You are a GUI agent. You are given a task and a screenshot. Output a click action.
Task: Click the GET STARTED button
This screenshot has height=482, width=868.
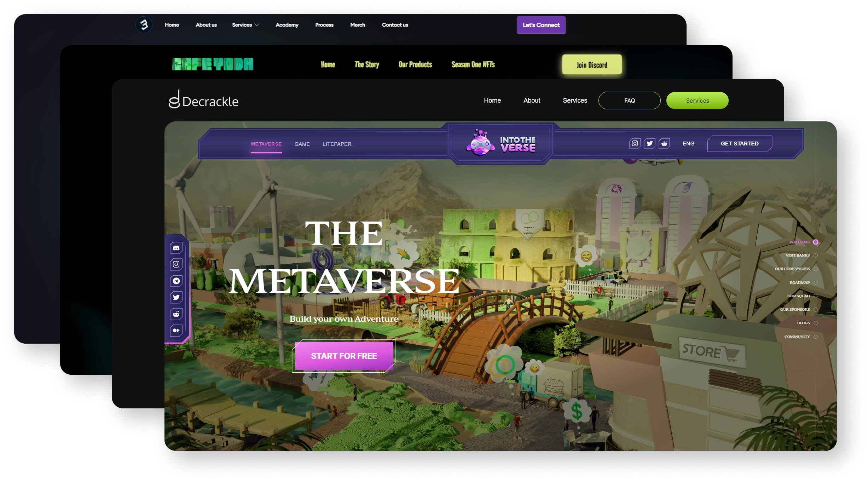[740, 144]
